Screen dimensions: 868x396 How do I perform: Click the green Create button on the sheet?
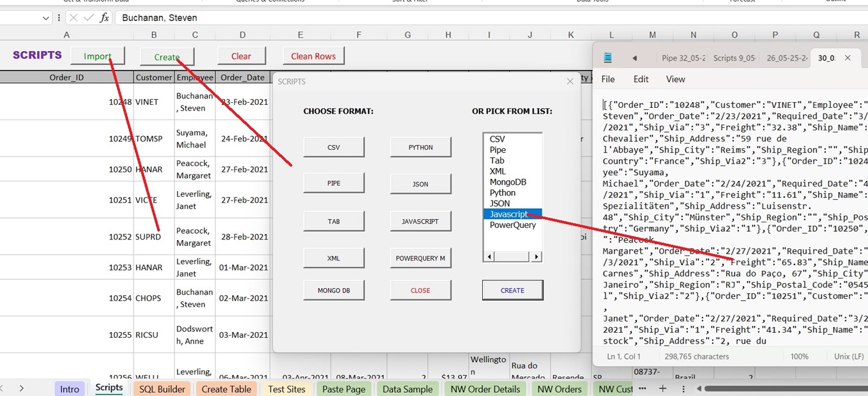pyautogui.click(x=167, y=57)
